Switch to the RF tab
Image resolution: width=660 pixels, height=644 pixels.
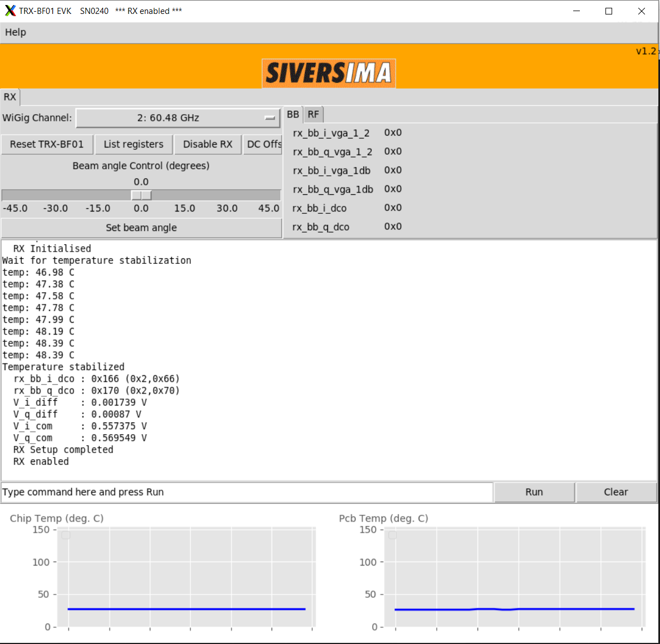click(313, 114)
